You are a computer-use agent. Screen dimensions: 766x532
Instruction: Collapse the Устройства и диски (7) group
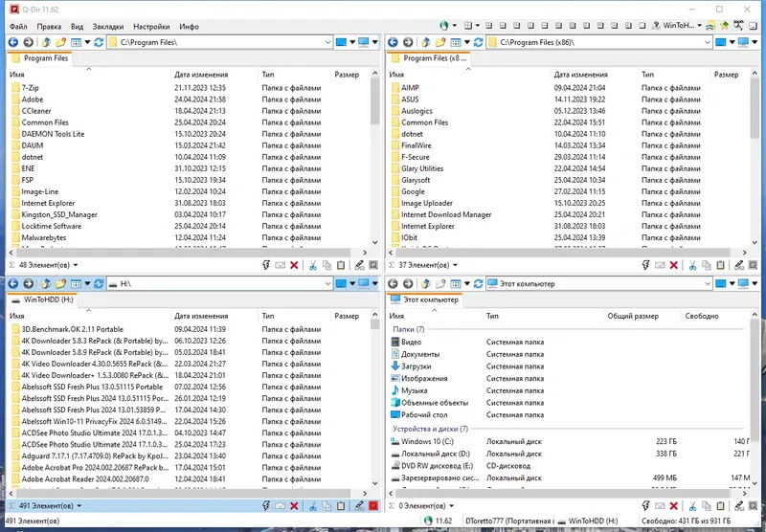coord(430,429)
